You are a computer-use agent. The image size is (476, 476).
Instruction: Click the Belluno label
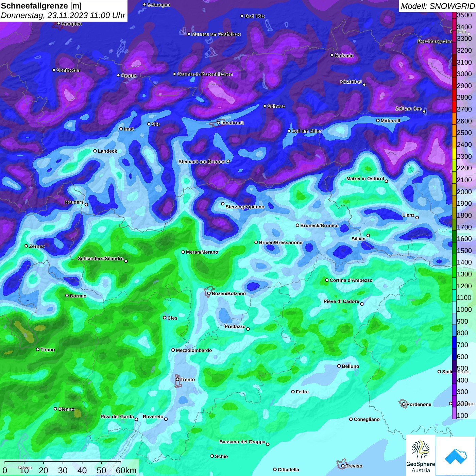click(350, 366)
